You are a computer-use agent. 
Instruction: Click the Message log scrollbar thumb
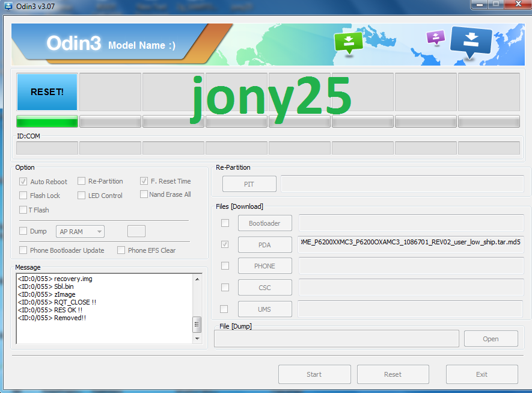197,324
